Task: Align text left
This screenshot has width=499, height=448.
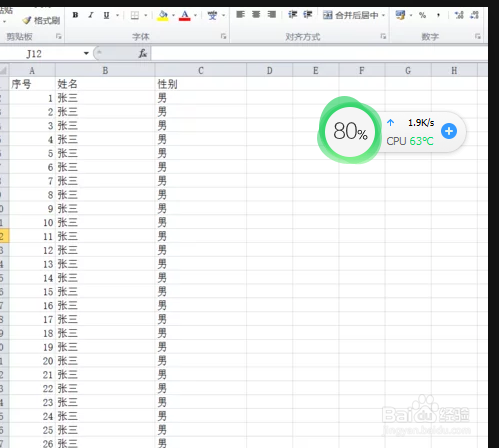Action: click(240, 14)
